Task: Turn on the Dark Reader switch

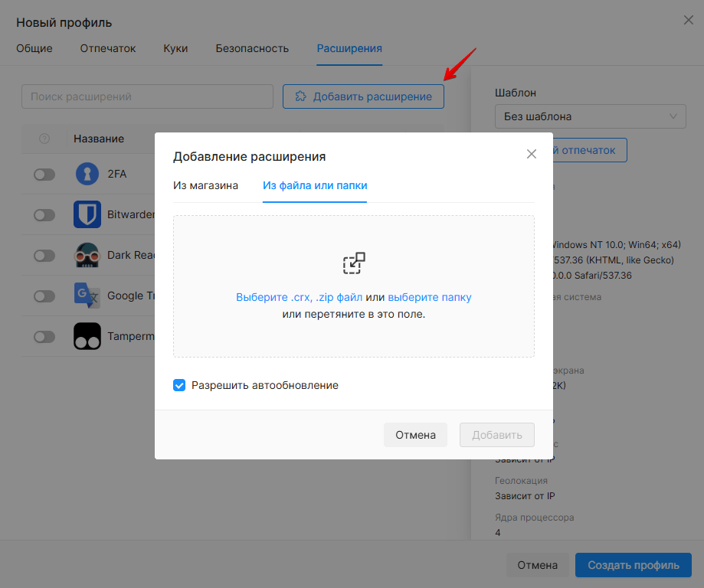Action: tap(44, 256)
